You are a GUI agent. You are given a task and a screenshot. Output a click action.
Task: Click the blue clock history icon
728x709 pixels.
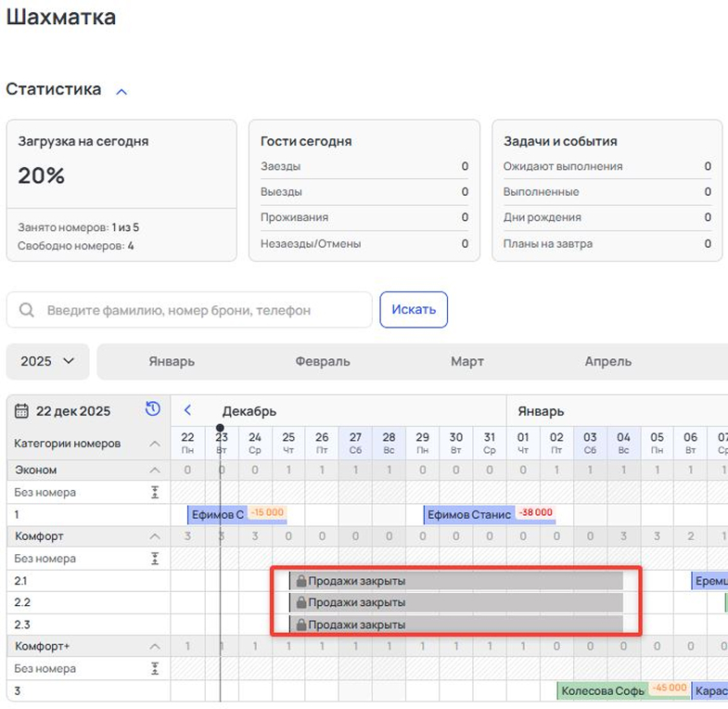(x=153, y=409)
